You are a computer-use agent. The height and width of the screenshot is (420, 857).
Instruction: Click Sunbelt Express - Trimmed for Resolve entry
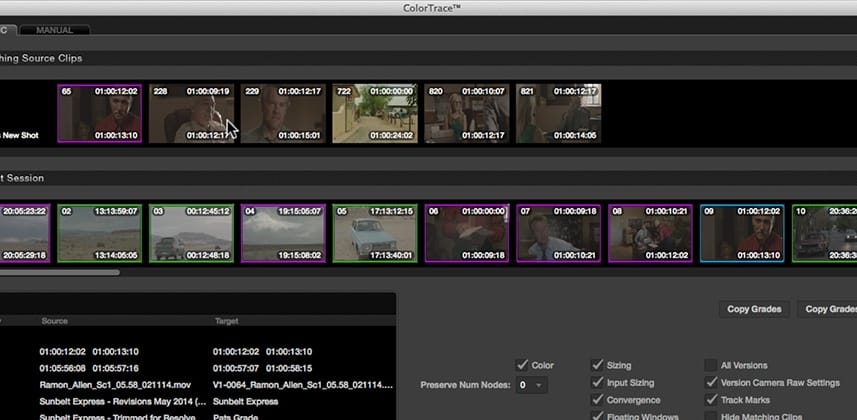tap(118, 417)
